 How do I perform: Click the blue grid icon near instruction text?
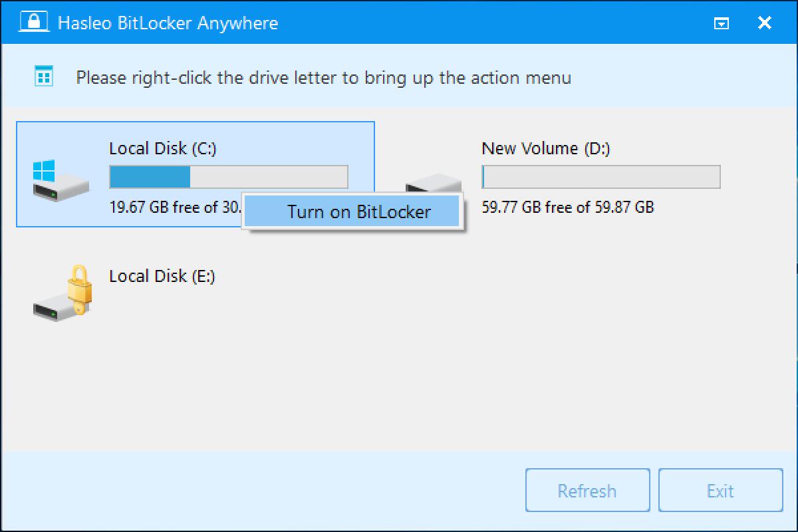coord(43,77)
